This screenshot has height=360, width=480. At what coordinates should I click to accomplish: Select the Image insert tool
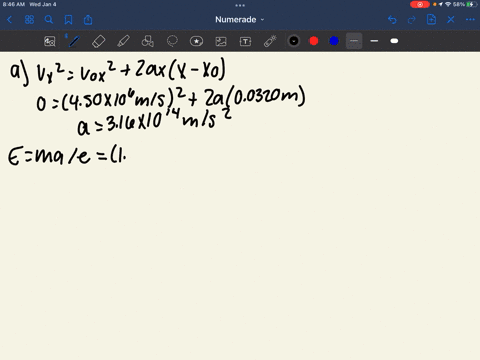click(x=221, y=41)
